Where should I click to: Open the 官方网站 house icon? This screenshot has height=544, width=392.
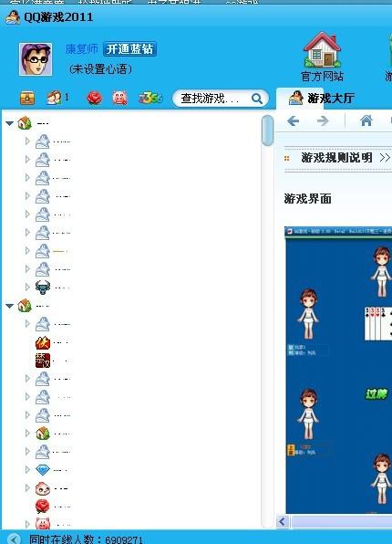click(x=322, y=49)
